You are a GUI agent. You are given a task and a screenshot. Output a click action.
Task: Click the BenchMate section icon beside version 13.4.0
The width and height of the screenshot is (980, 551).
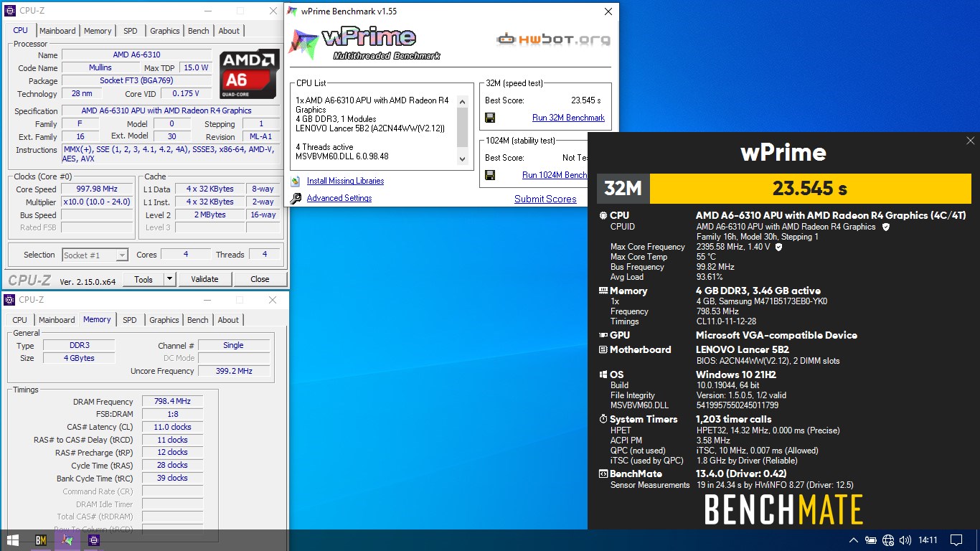click(603, 474)
